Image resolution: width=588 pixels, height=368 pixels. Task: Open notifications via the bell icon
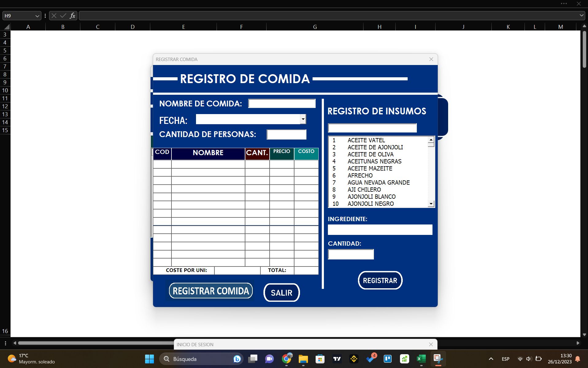click(578, 358)
